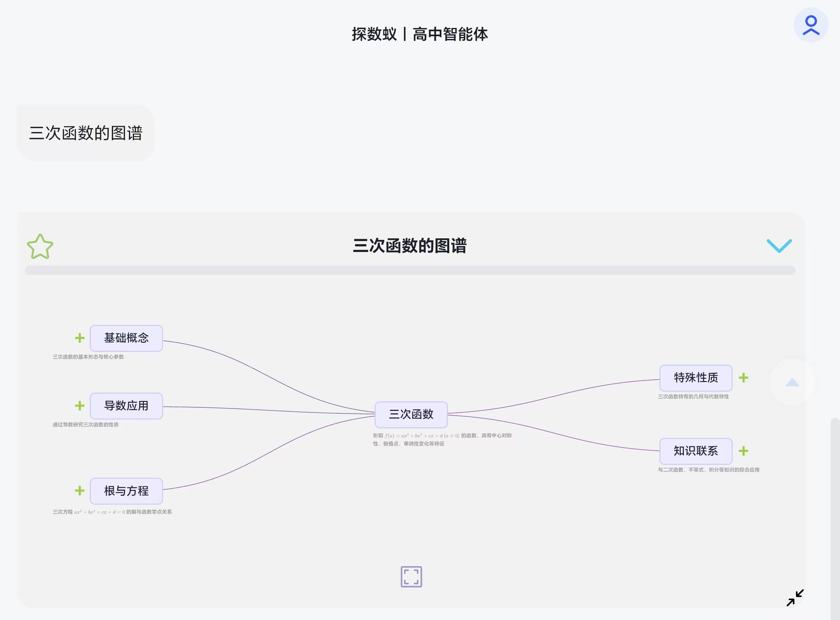Open the user profile icon
This screenshot has height=620, width=840.
811,25
